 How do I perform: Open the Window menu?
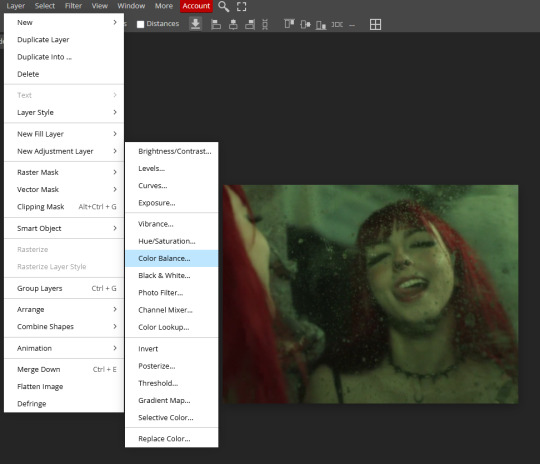(x=131, y=6)
